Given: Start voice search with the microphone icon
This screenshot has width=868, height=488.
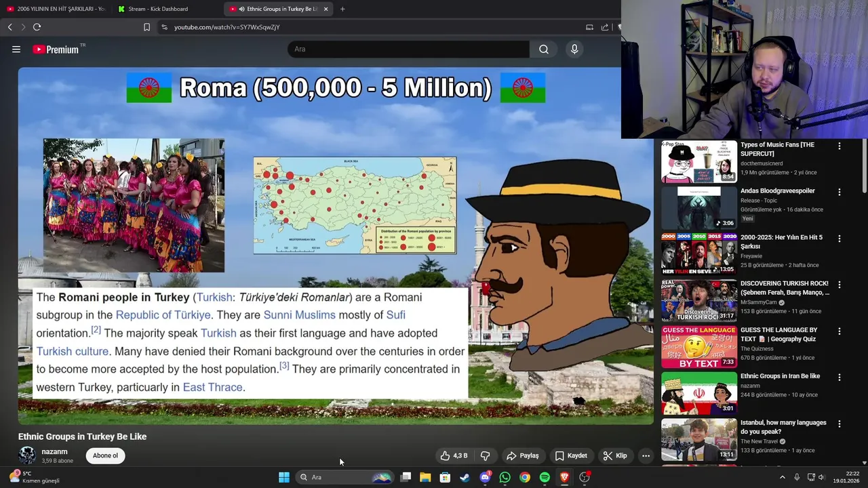Looking at the screenshot, I should pyautogui.click(x=574, y=49).
